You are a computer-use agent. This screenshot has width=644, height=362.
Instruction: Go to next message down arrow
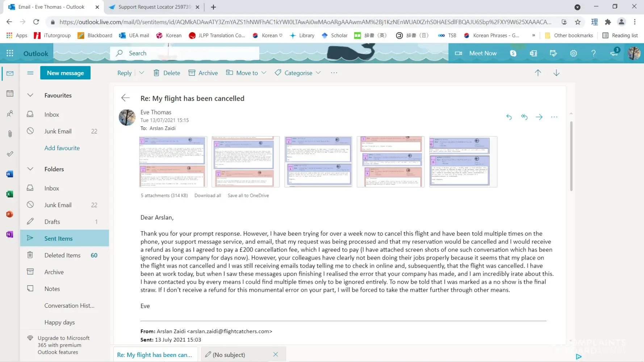pos(556,73)
